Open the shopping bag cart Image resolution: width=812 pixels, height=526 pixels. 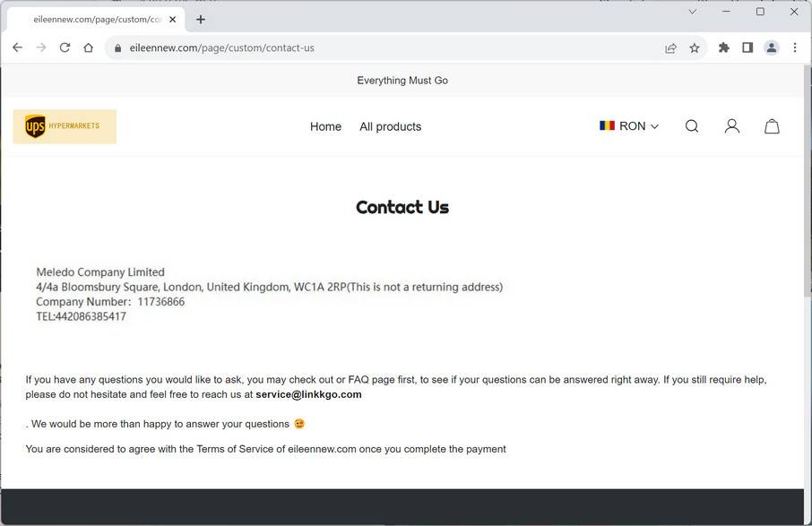[772, 126]
